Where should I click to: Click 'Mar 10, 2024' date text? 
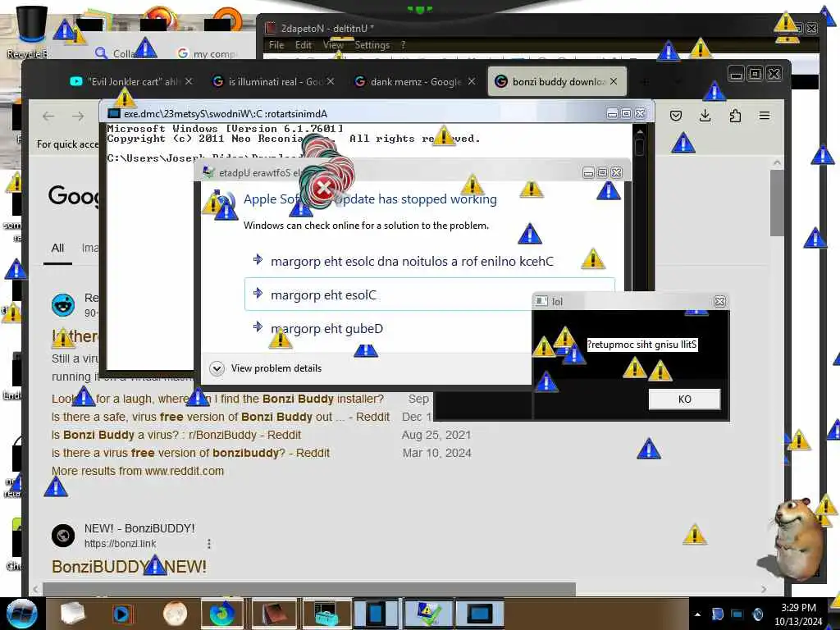437,453
